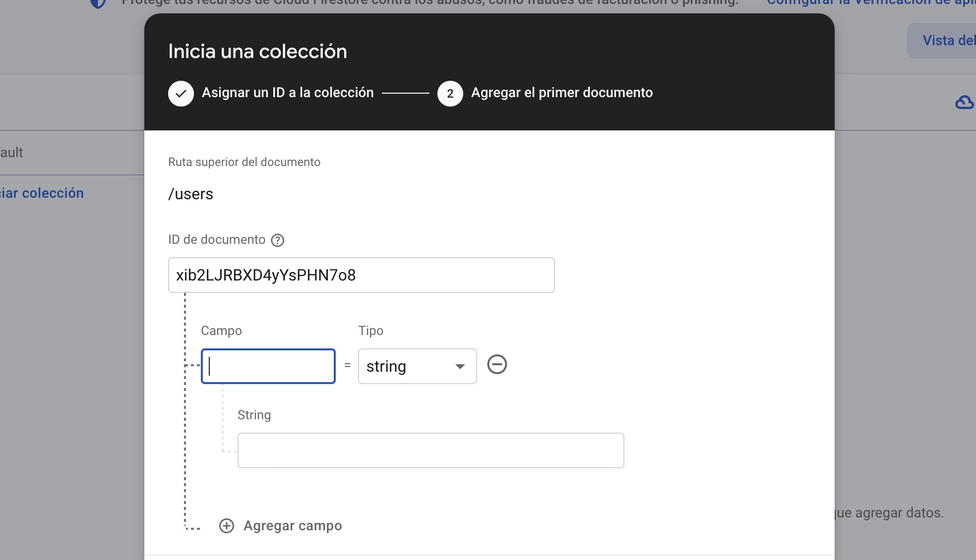Select the Asignar un ID a la colección step
The image size is (976, 560).
pos(288,93)
